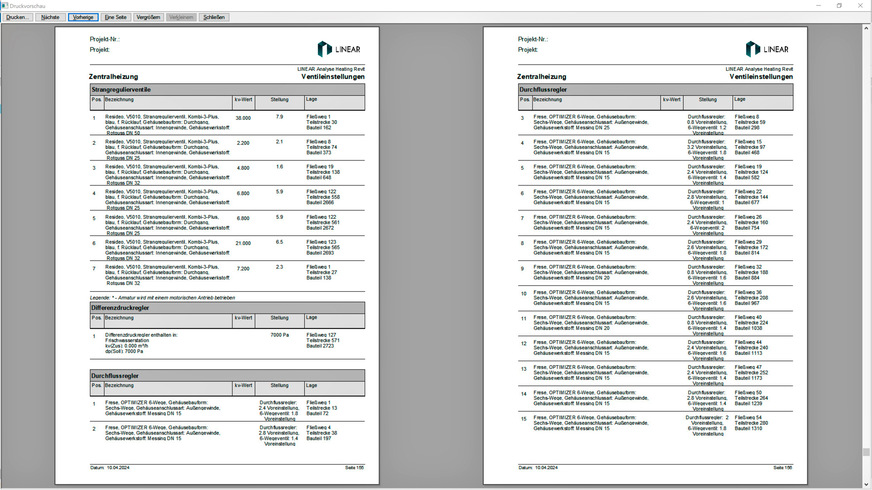Viewport: 872px width, 490px height.
Task: Click the Zentralheizung title on left page
Action: 113,77
